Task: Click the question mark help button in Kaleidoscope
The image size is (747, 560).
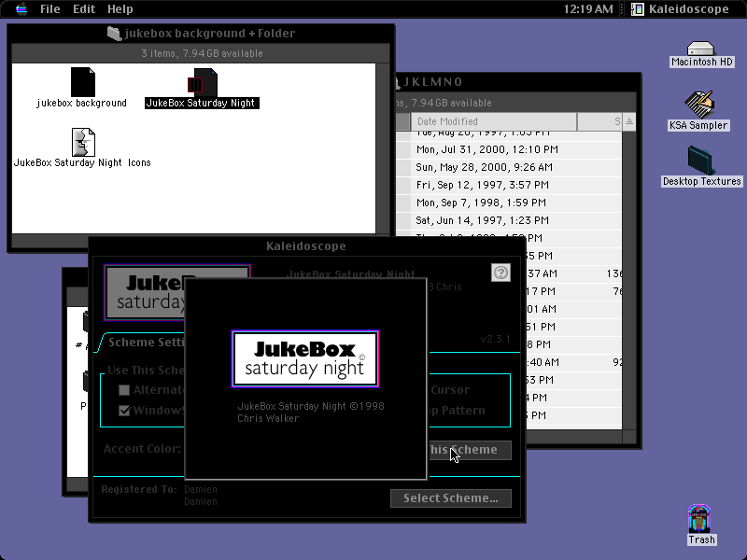Action: coord(500,273)
